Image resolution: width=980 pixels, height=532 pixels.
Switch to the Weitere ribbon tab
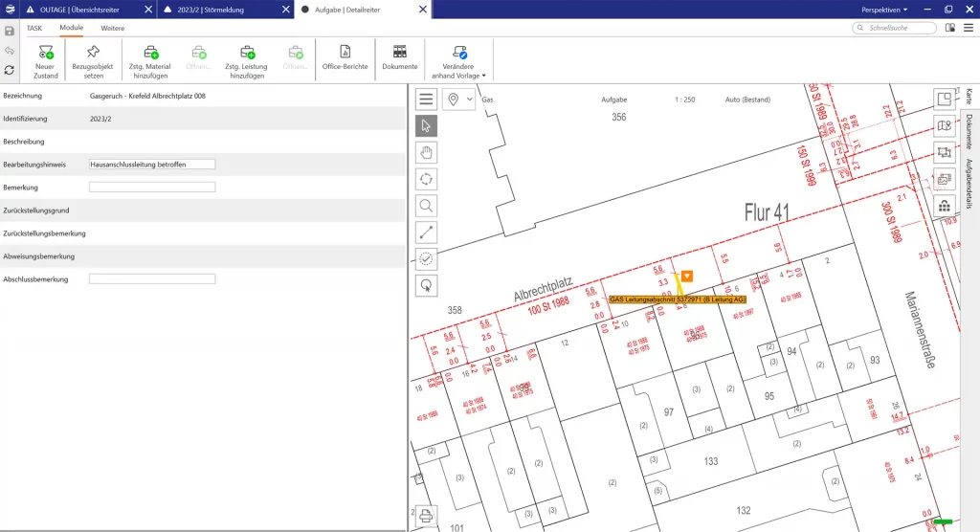pyautogui.click(x=113, y=29)
